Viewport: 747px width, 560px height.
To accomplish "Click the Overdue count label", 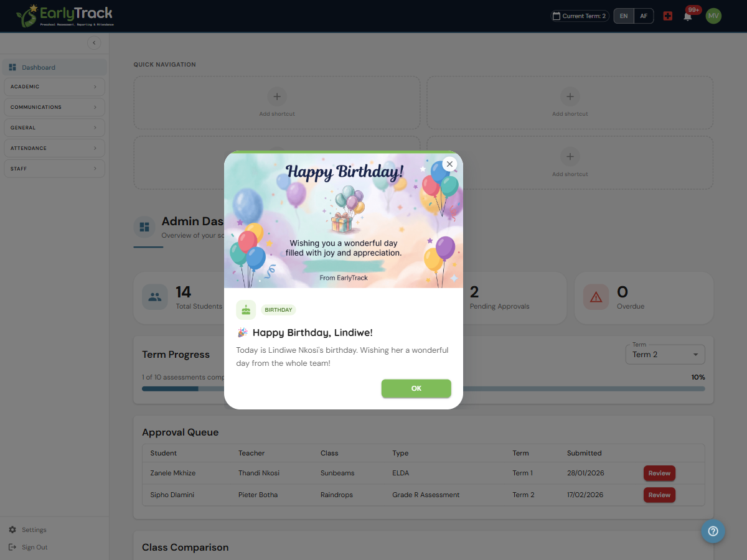I will 631,306.
